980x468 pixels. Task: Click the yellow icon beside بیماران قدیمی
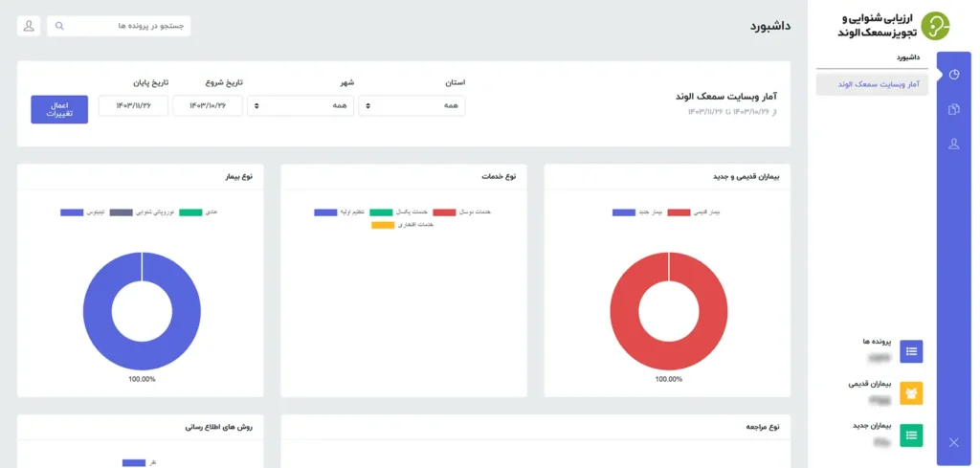(x=911, y=392)
